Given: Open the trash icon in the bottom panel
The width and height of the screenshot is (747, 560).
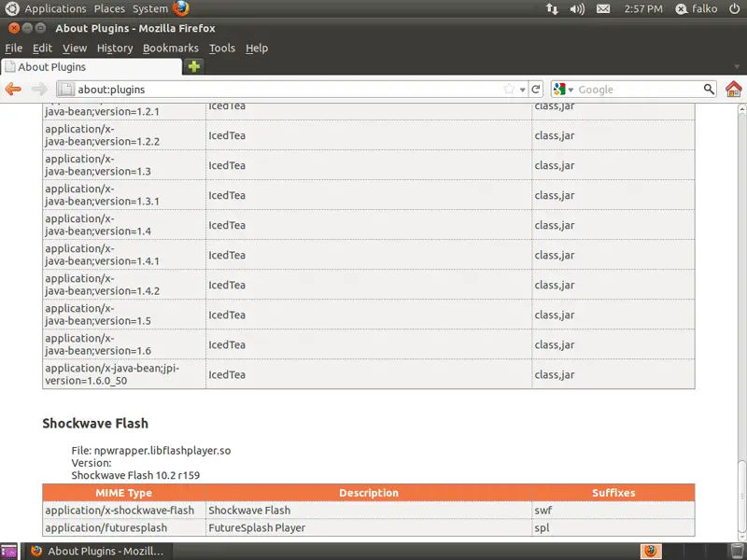Looking at the screenshot, I should click(x=738, y=551).
